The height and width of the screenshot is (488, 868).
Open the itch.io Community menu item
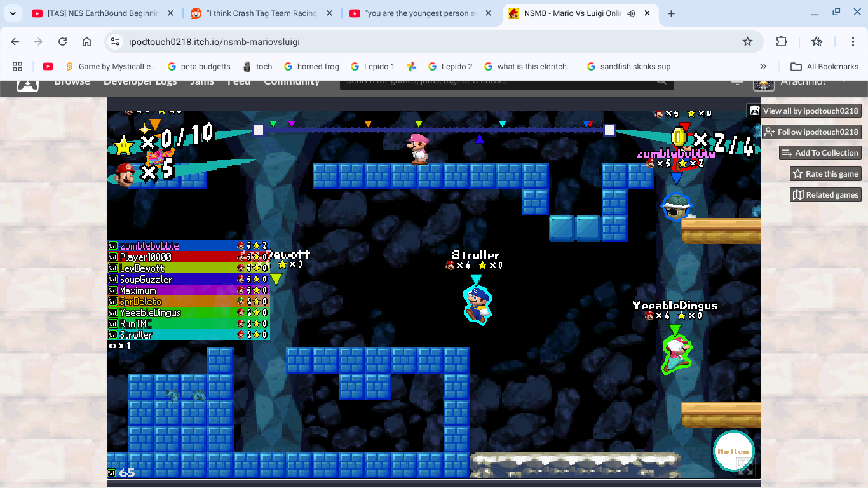click(292, 83)
